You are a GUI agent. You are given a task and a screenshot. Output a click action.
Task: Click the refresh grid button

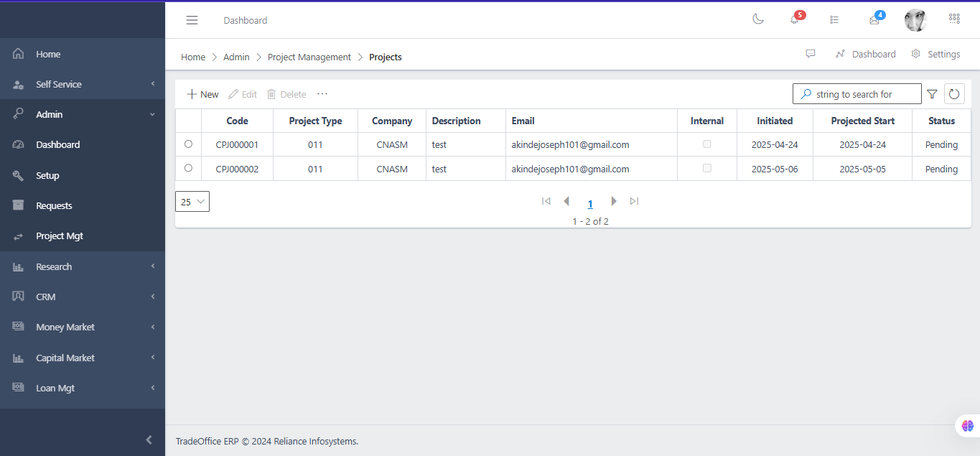pyautogui.click(x=954, y=94)
